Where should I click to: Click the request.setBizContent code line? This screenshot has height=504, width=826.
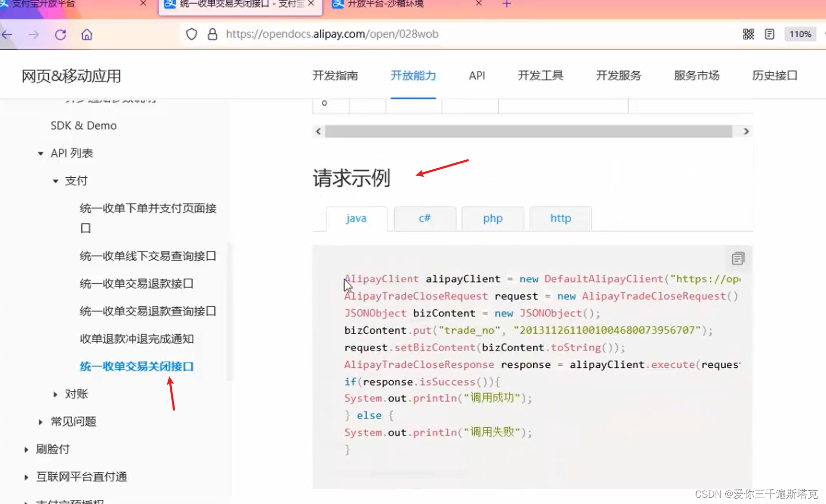tap(485, 347)
